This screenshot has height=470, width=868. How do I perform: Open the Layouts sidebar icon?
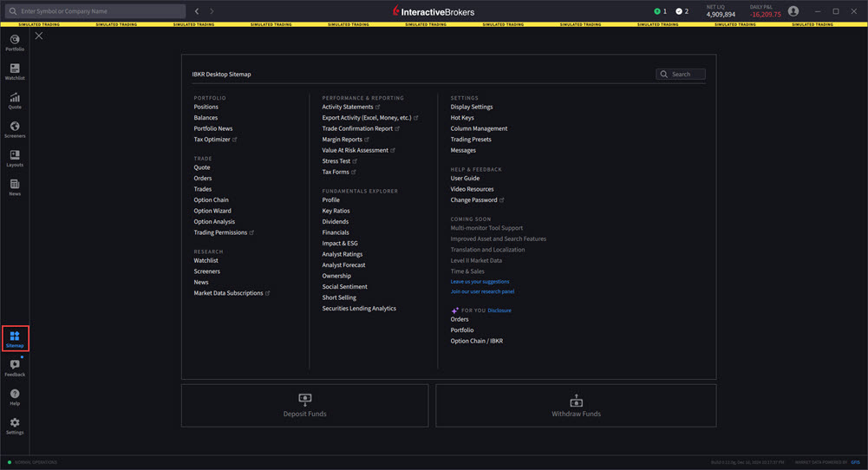(15, 159)
